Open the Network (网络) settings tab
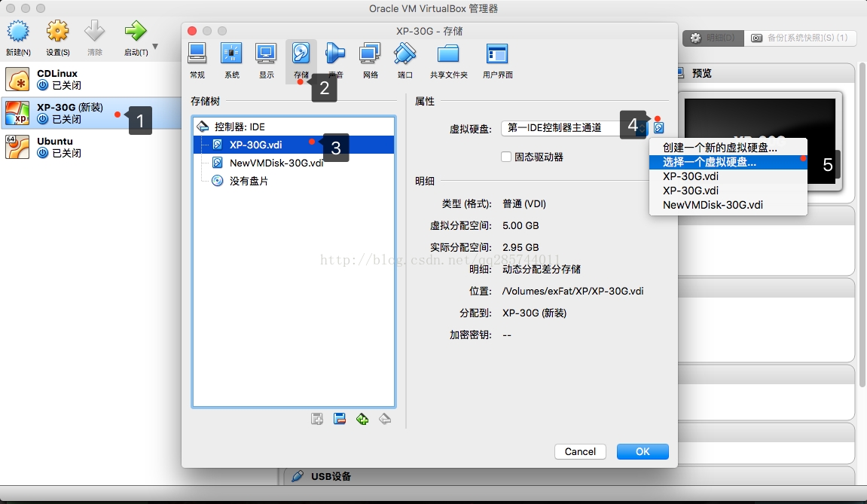The width and height of the screenshot is (867, 504). (370, 60)
